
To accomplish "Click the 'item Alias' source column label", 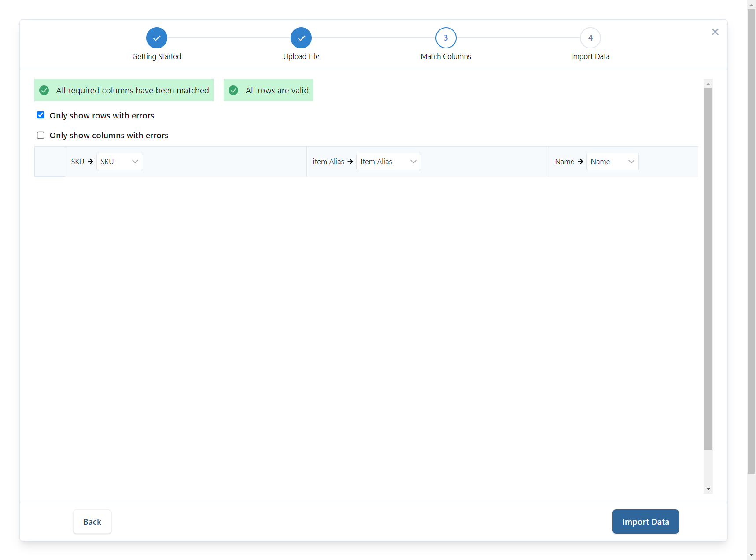I will point(328,162).
